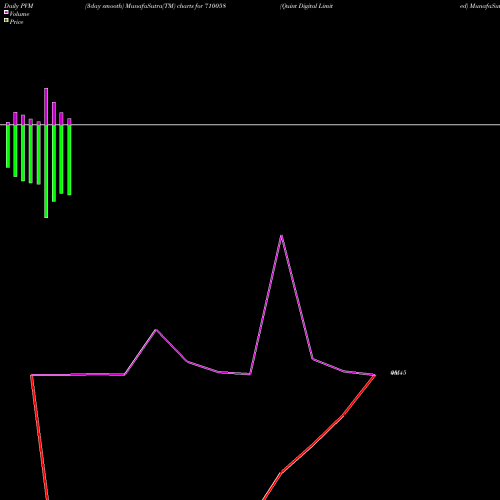Click the longest green price bar
Viewport: 500px width, 500px height.
(x=46, y=171)
